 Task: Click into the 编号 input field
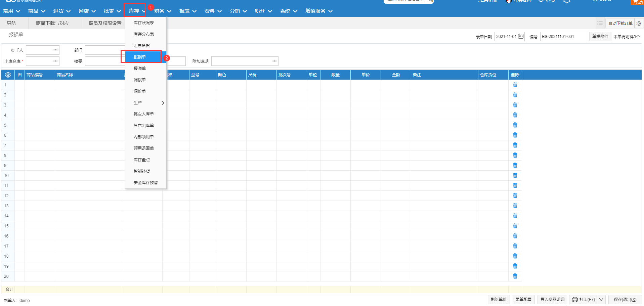point(563,37)
